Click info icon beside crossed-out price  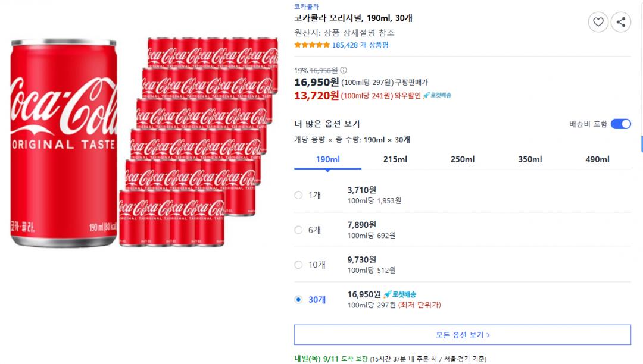tap(344, 70)
